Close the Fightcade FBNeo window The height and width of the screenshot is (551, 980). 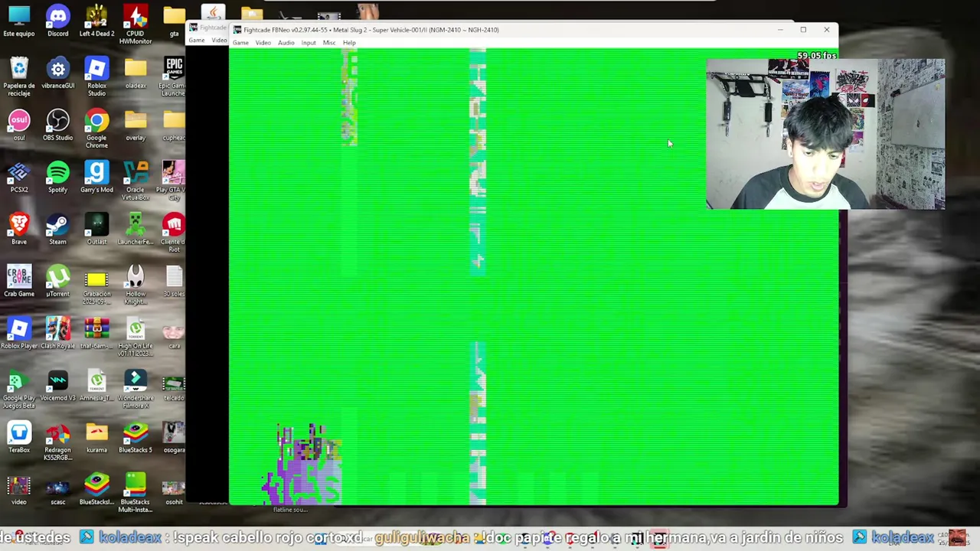click(x=827, y=30)
